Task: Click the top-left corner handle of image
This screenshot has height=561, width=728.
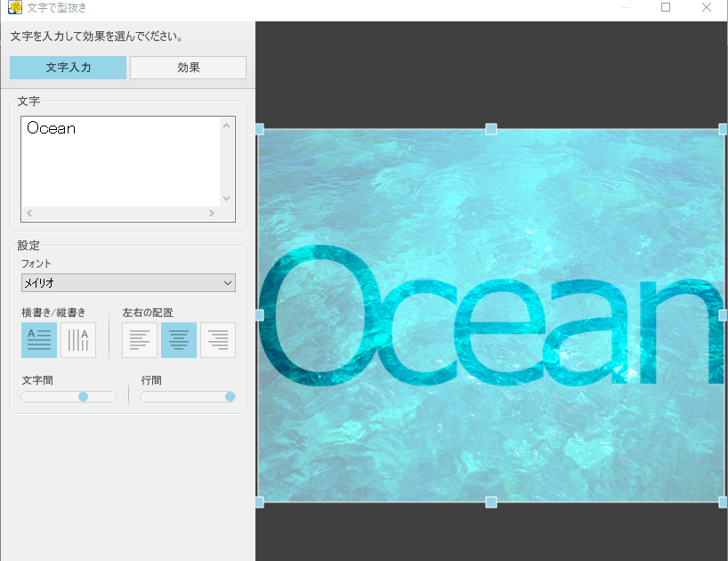Action: click(260, 129)
